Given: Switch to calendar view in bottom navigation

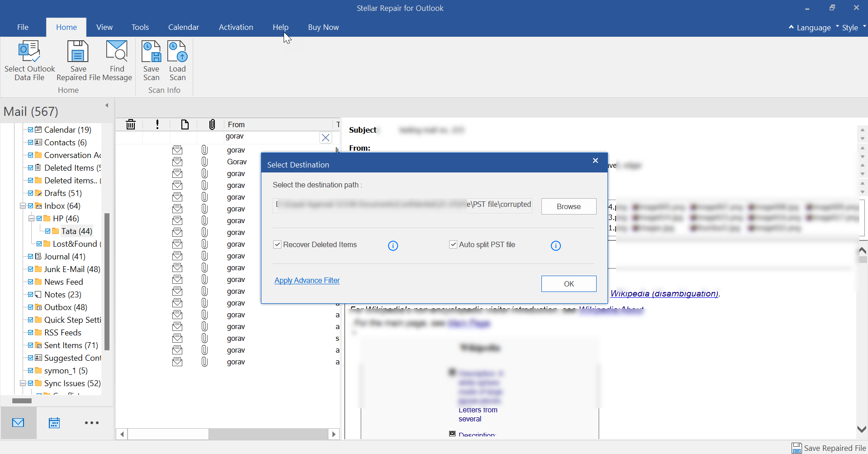Looking at the screenshot, I should tap(54, 423).
